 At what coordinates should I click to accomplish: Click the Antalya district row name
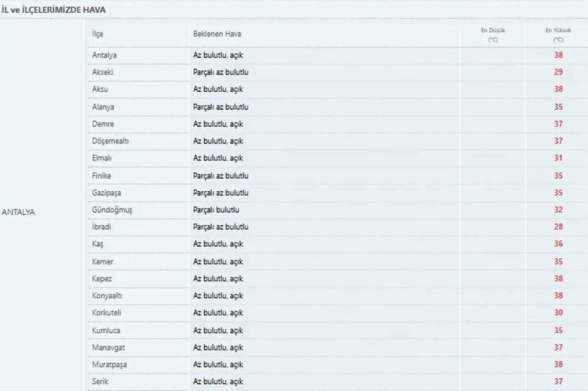104,55
